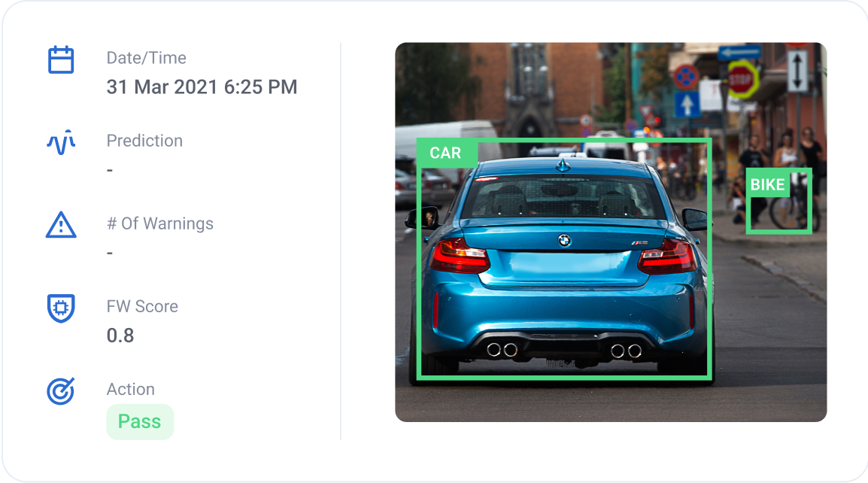Select the green Pass badge
This screenshot has height=483, width=868.
[x=140, y=422]
